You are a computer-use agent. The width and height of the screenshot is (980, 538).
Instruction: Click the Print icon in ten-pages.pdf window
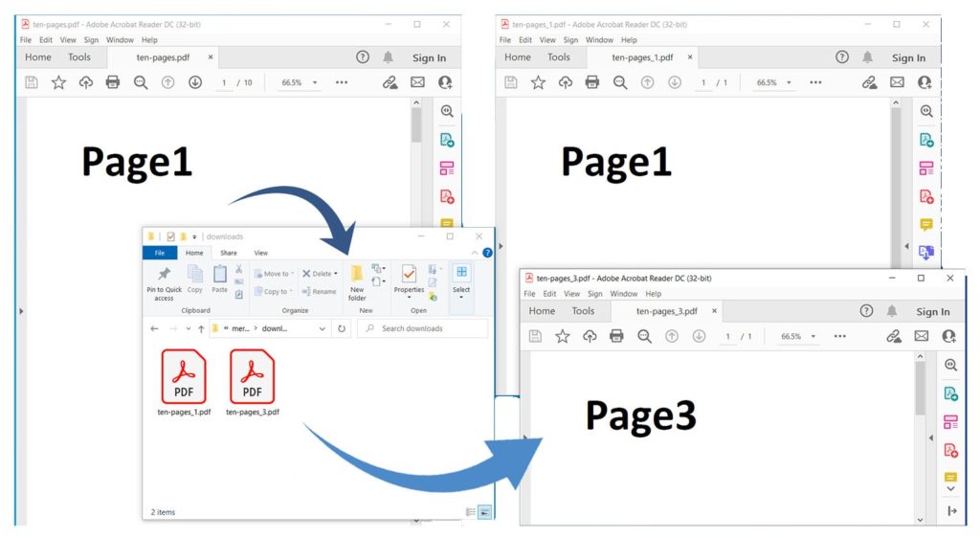(113, 83)
